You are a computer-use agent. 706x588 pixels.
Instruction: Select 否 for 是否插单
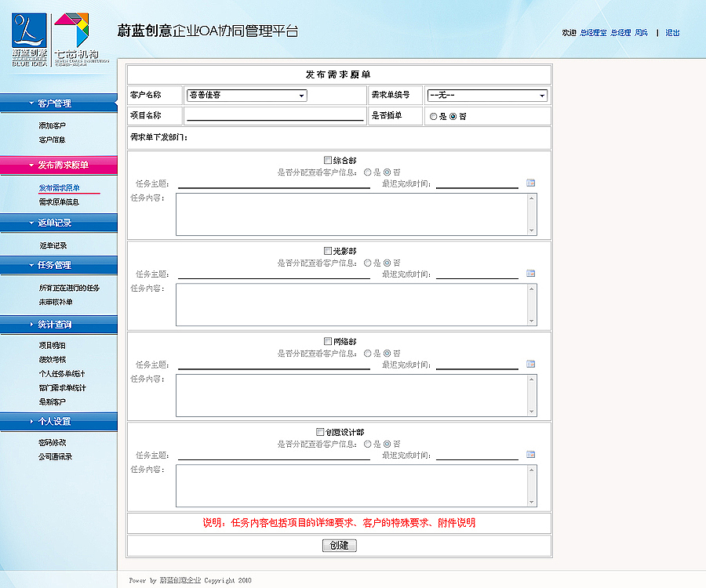453,117
